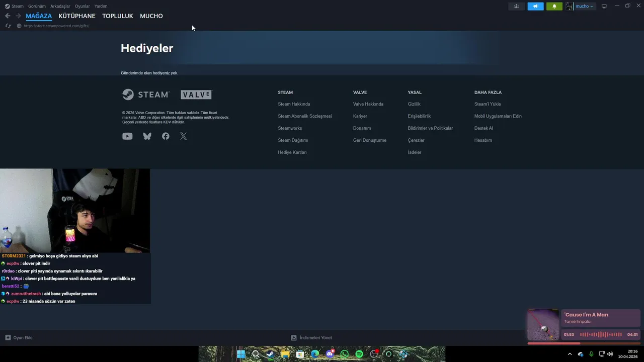The height and width of the screenshot is (362, 644).
Task: Open the volume tray icon
Action: click(x=610, y=354)
